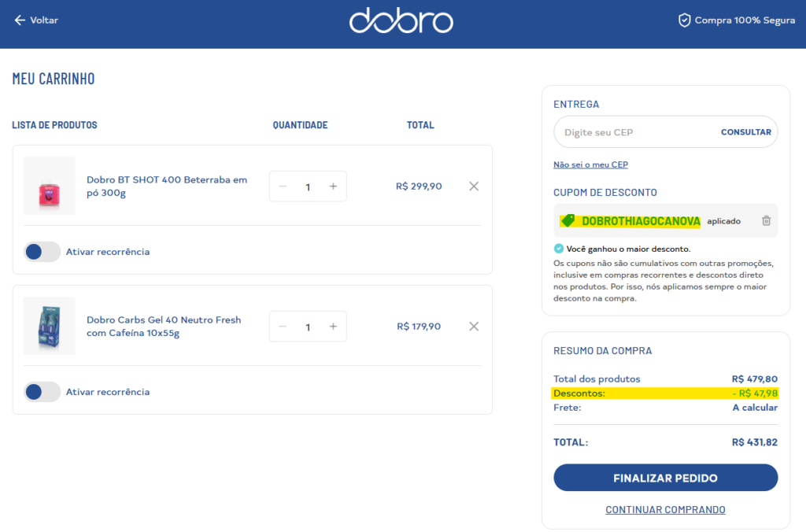Follow the CONTINUAR COMPRANDO link
Screen dimensions: 806x532
tap(666, 509)
